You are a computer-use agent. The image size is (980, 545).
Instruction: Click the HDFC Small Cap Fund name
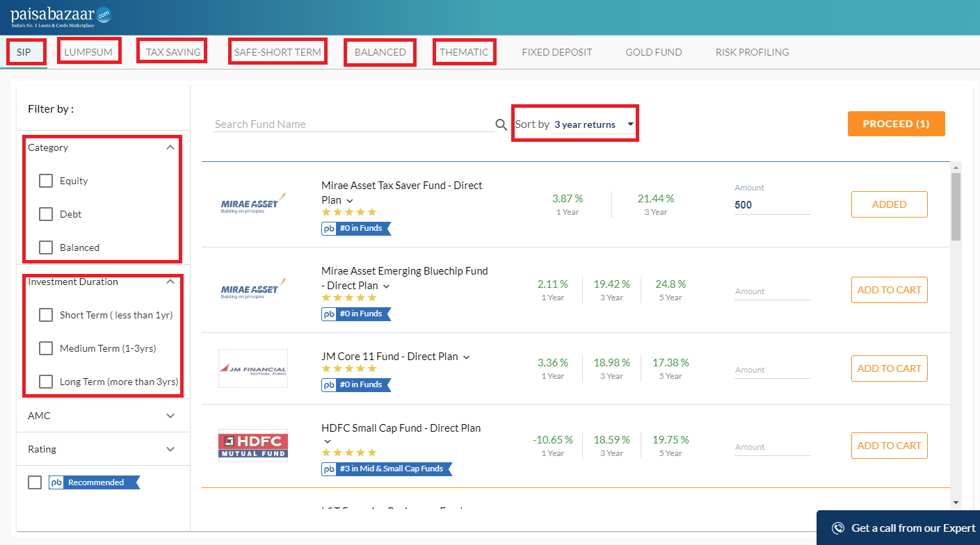pyautogui.click(x=401, y=428)
